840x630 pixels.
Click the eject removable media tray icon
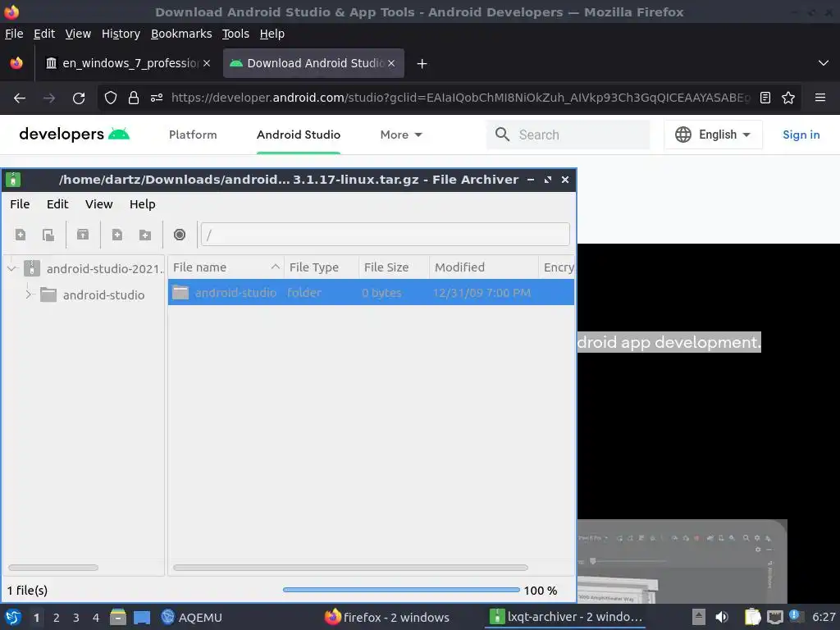(699, 617)
